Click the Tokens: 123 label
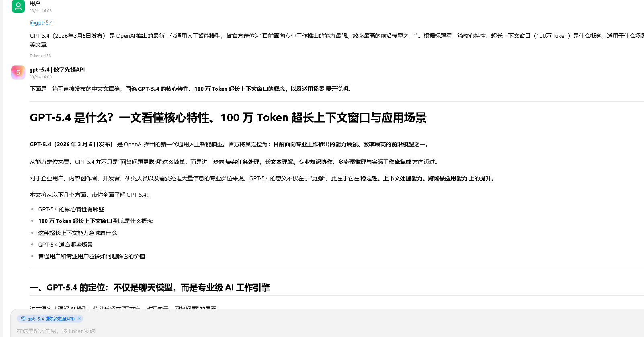Image resolution: width=644 pixels, height=337 pixels. click(x=40, y=56)
